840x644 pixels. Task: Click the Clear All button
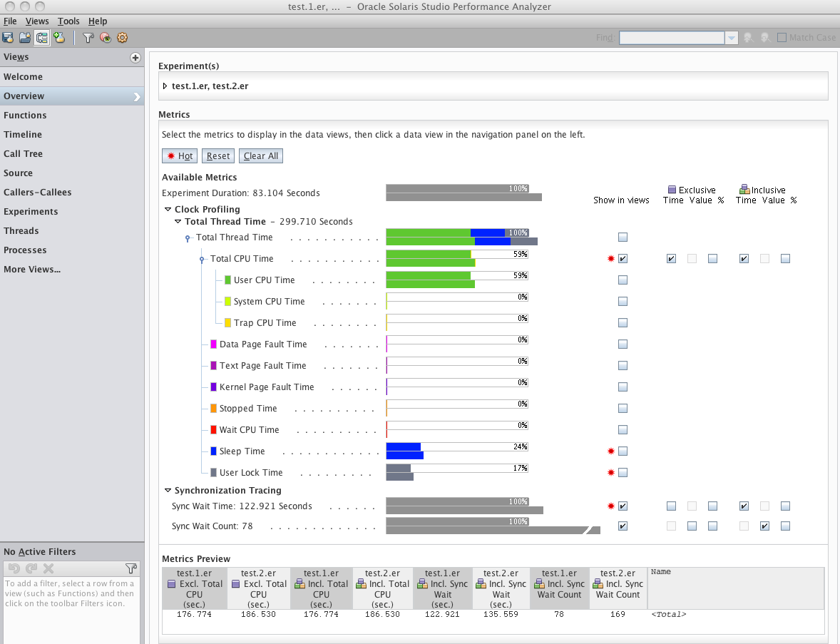coord(261,156)
